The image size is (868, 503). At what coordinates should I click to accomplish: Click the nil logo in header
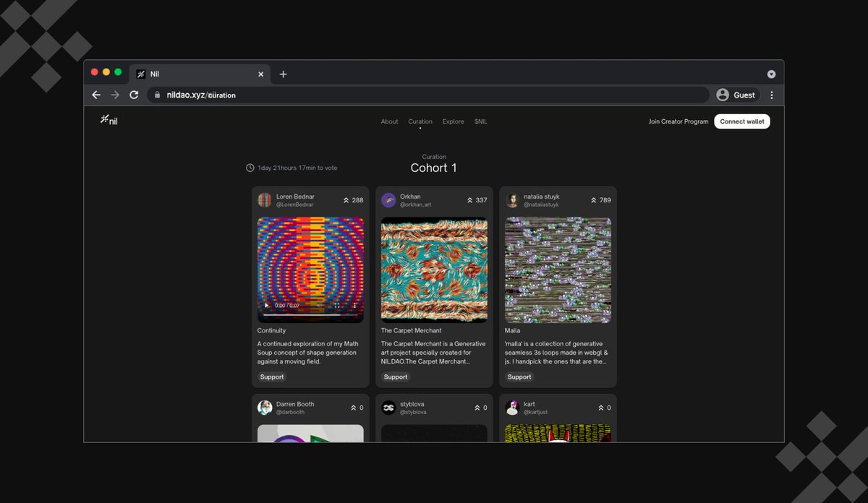[x=109, y=120]
